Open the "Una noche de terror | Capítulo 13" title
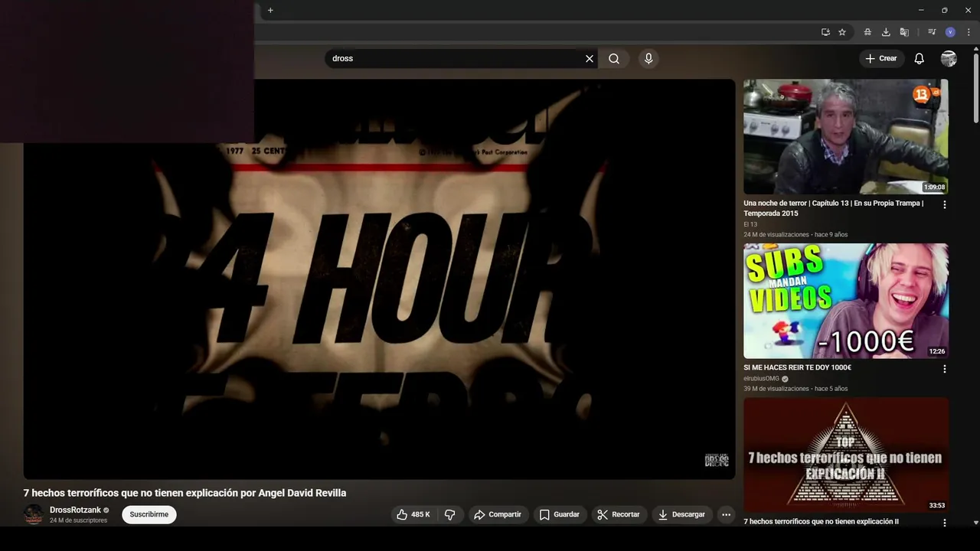980x551 pixels. pyautogui.click(x=834, y=208)
